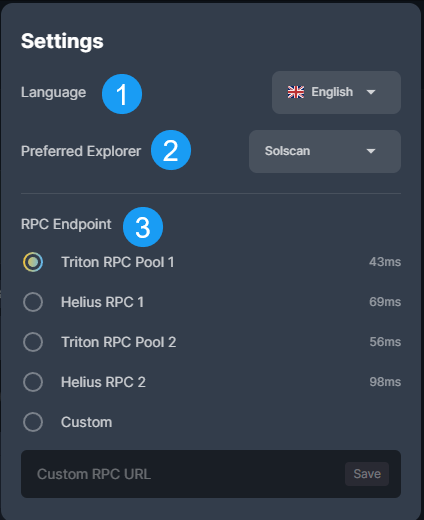
Task: Click the 69ms latency for Helius RPC 1
Action: pos(385,302)
